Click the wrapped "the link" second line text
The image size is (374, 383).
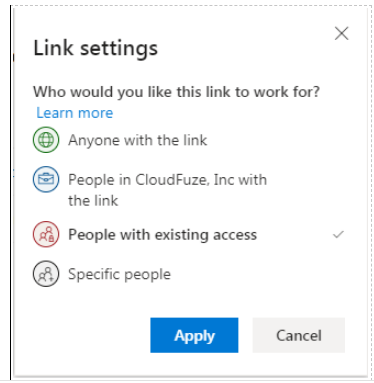(x=93, y=201)
